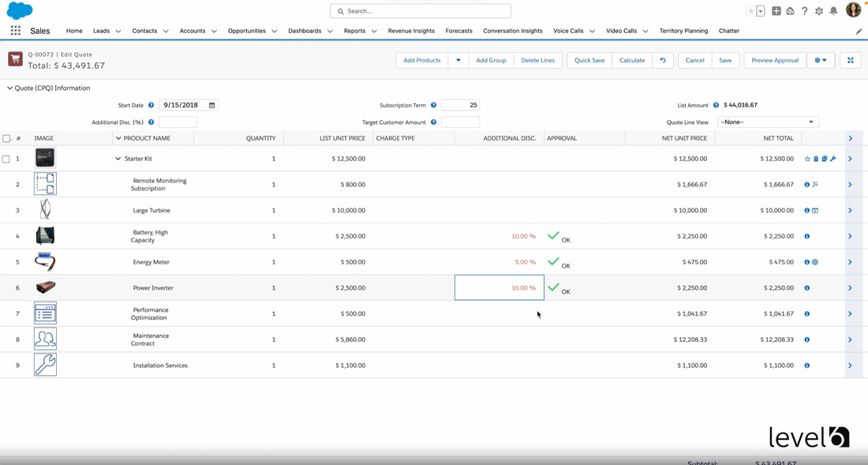
Task: Switch to the Opportunities tab
Action: (x=247, y=31)
